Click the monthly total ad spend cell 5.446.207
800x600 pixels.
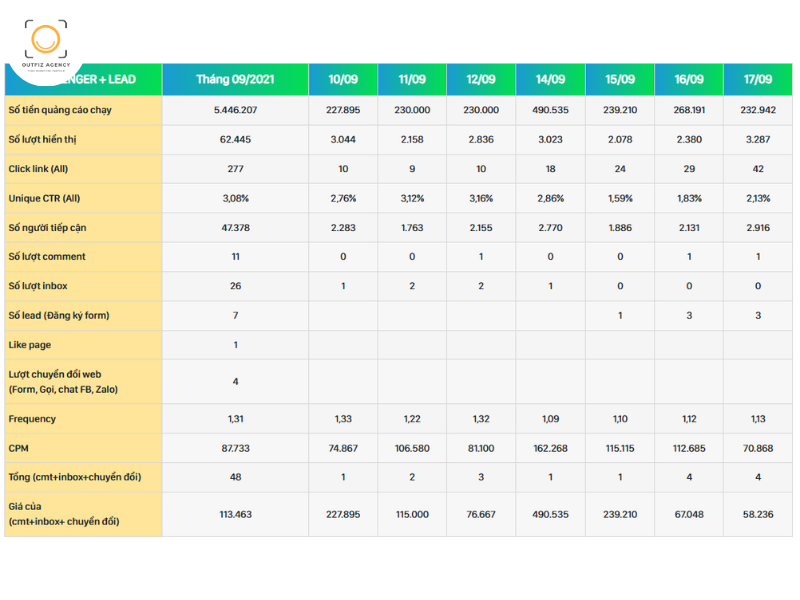(x=235, y=110)
